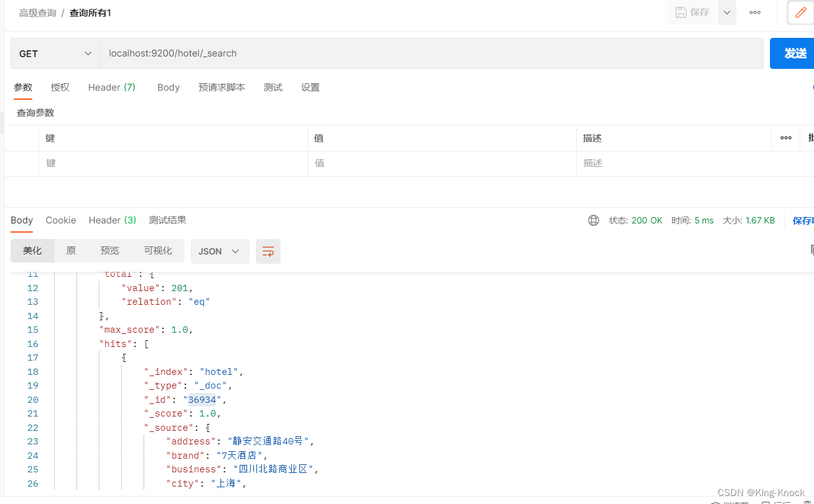This screenshot has height=504, width=814.
Task: Open the 测试结果 tab
Action: [168, 220]
